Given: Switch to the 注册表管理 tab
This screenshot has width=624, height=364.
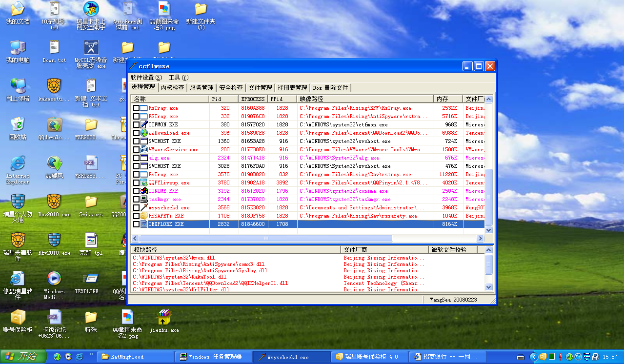Looking at the screenshot, I should 292,88.
